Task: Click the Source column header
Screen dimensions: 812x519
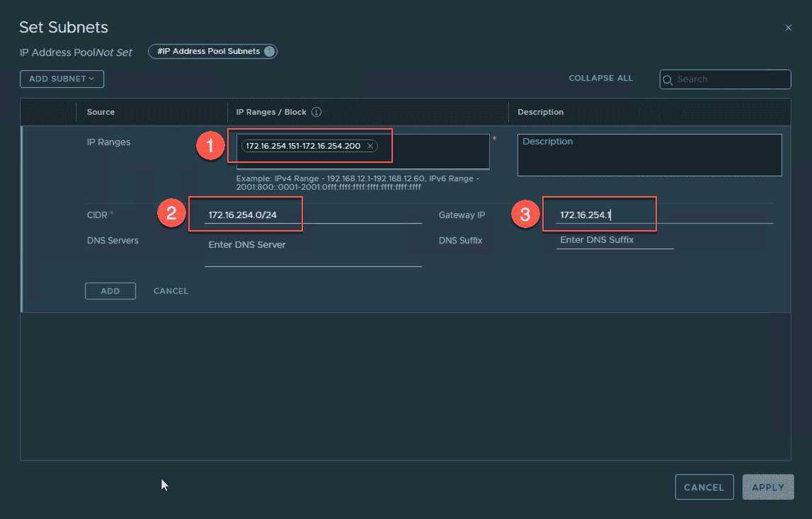Action: click(101, 112)
